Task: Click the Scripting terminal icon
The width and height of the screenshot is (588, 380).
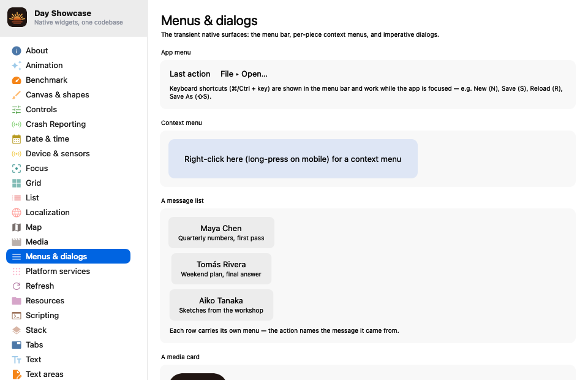Action: coord(17,316)
